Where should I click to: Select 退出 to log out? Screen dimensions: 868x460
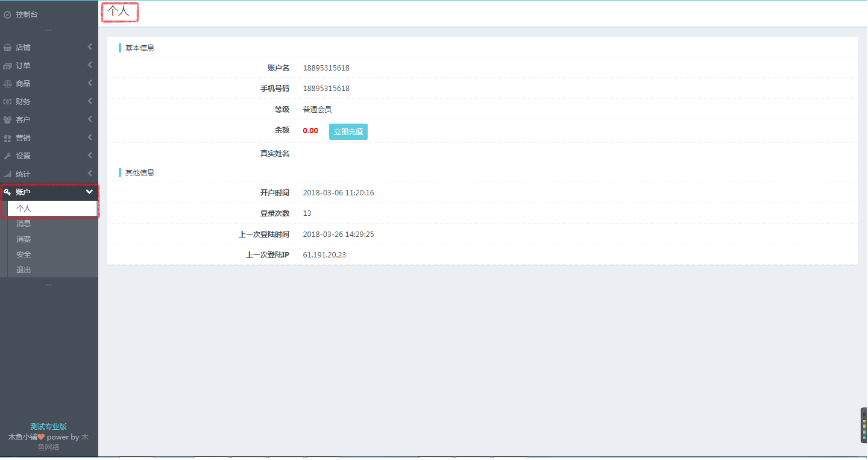click(x=24, y=270)
